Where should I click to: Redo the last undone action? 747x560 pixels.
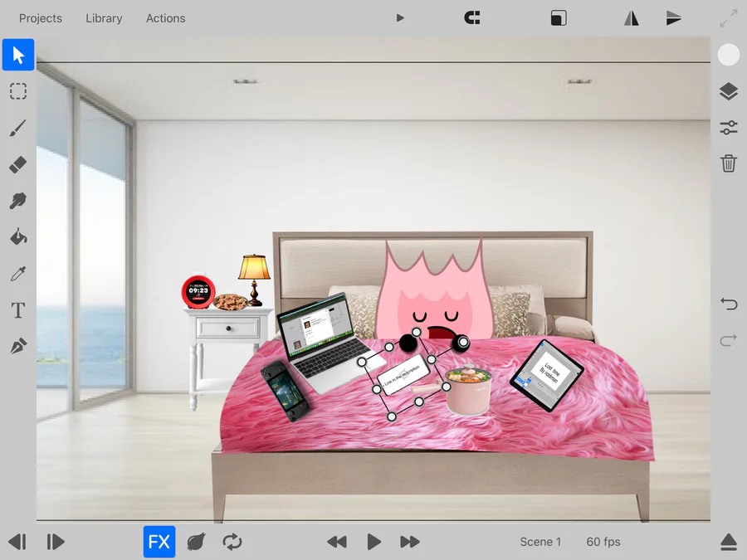[729, 340]
